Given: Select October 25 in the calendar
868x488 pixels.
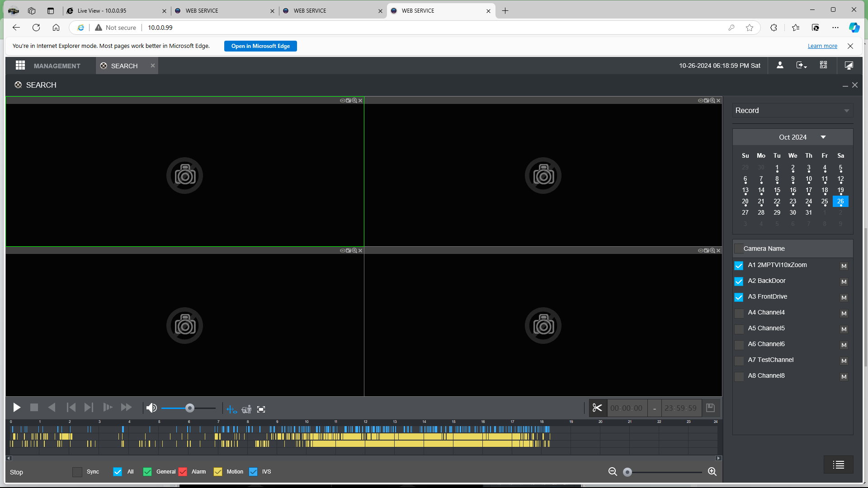Looking at the screenshot, I should (x=825, y=202).
